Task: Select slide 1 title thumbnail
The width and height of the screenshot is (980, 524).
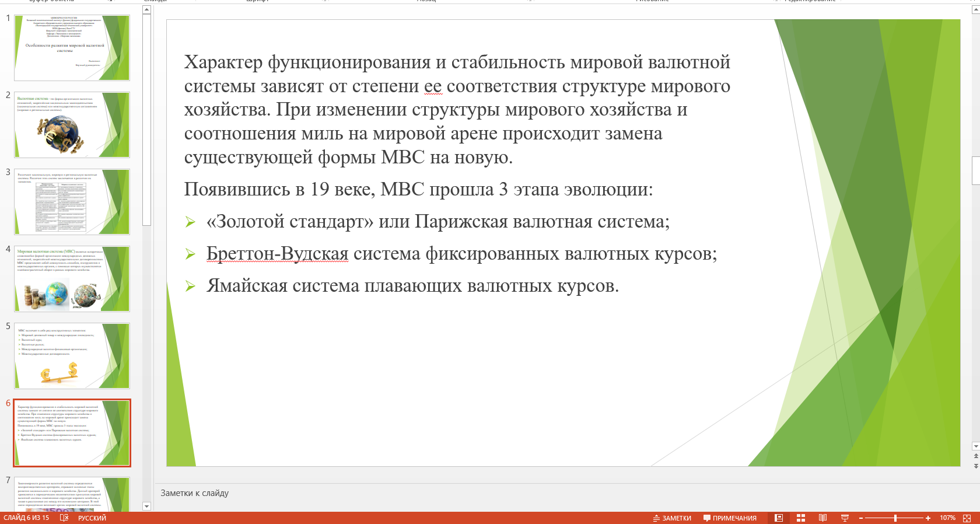Action: (72, 48)
